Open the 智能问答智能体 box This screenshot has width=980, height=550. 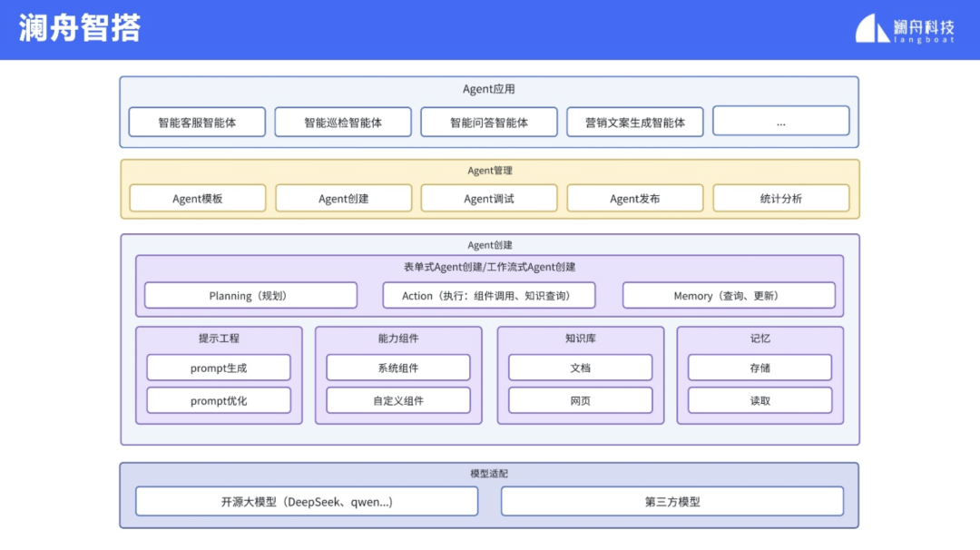(x=489, y=122)
